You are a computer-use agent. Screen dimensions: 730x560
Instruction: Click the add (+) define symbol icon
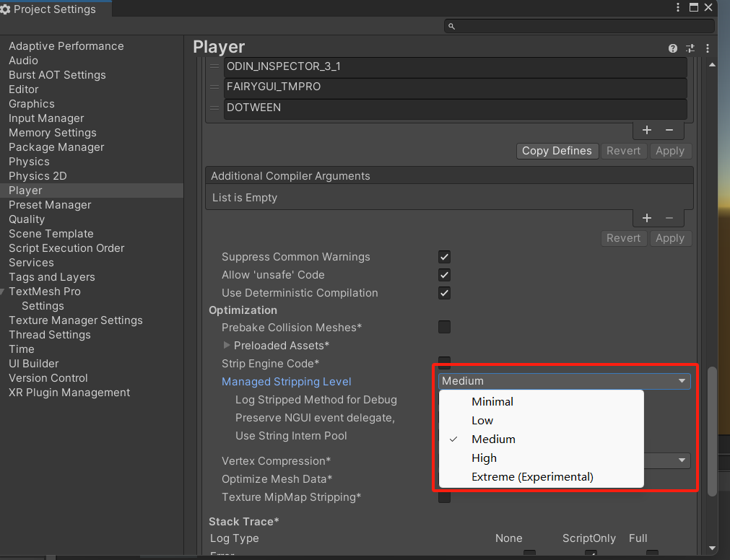(646, 130)
